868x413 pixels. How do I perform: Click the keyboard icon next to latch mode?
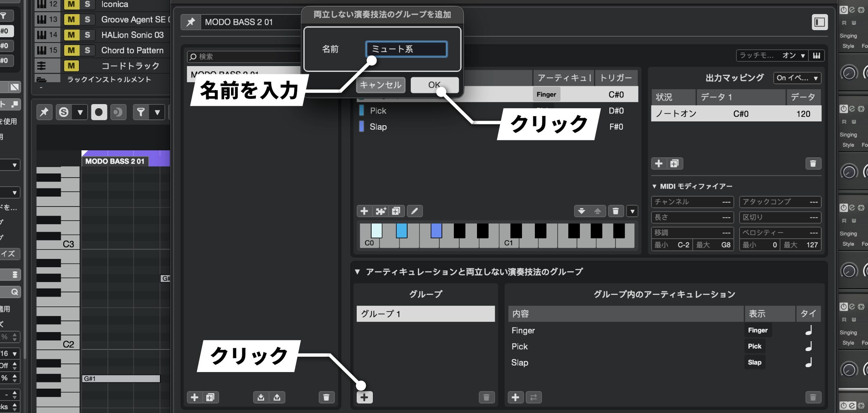[x=817, y=55]
